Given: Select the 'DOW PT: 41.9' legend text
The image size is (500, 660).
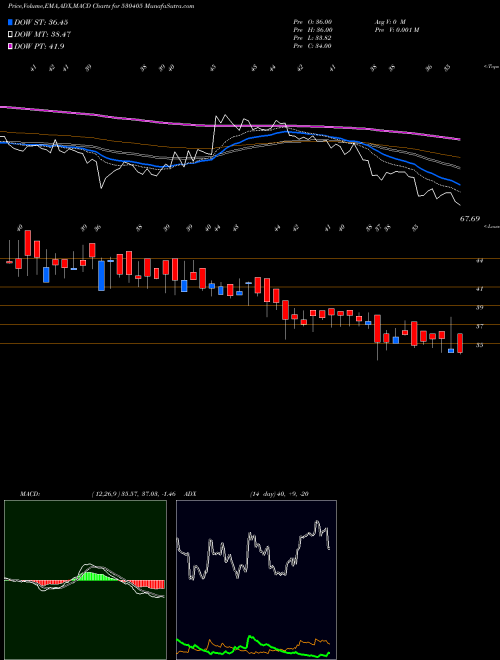Looking at the screenshot, I should click(39, 46).
